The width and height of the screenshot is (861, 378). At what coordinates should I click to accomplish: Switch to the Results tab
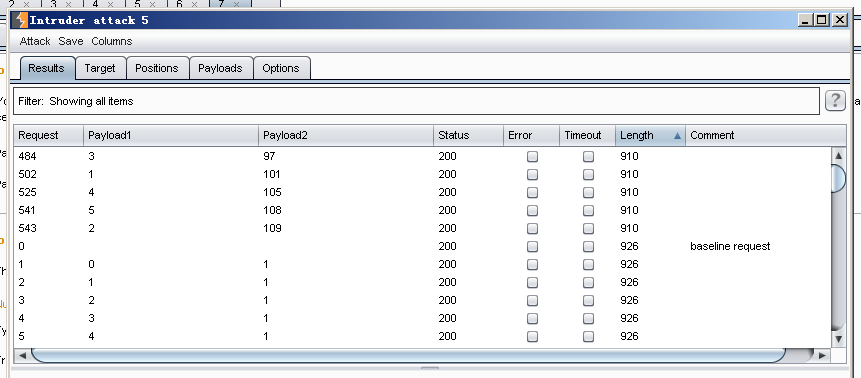pyautogui.click(x=47, y=68)
